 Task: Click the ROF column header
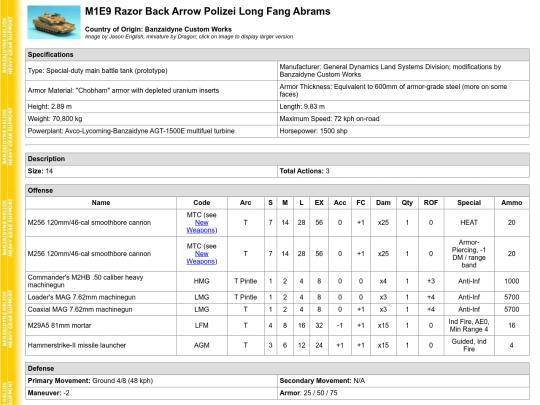coord(431,203)
